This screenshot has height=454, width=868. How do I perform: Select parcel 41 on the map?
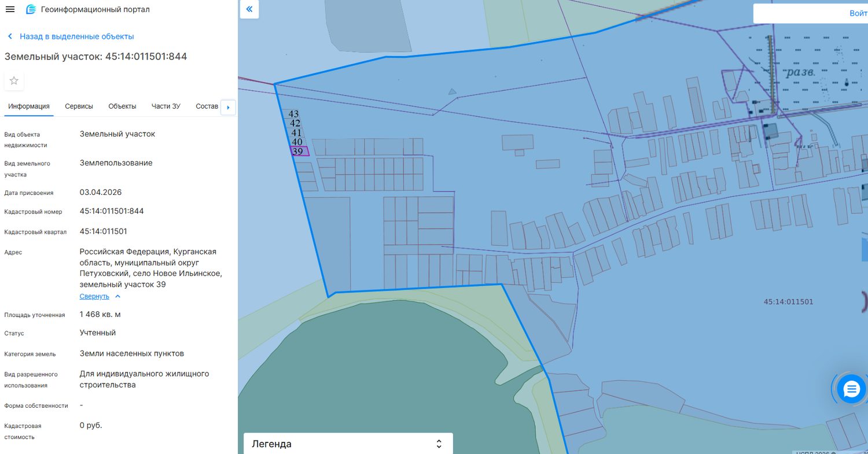(297, 132)
